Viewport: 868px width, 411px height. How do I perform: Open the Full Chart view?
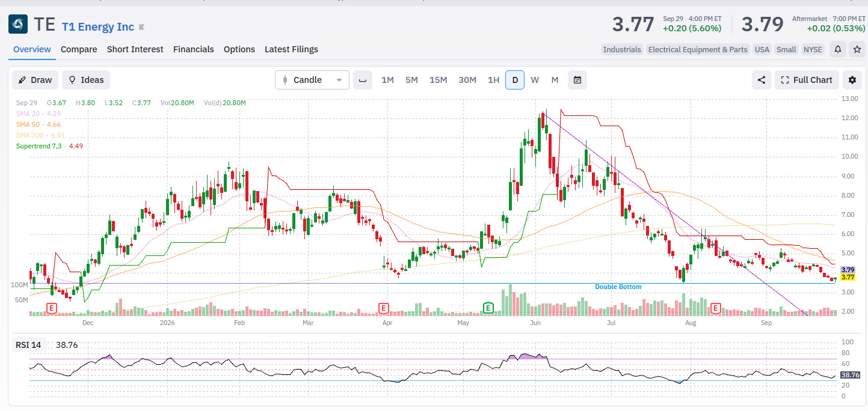pyautogui.click(x=807, y=80)
